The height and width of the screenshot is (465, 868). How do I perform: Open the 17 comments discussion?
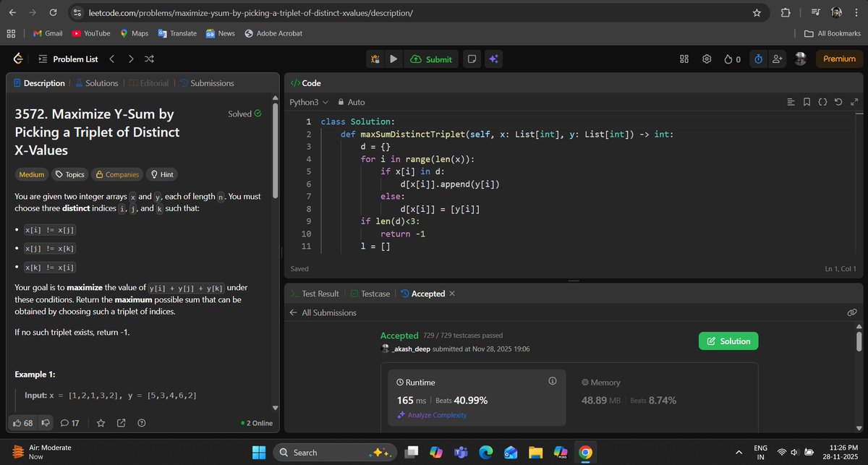point(69,422)
